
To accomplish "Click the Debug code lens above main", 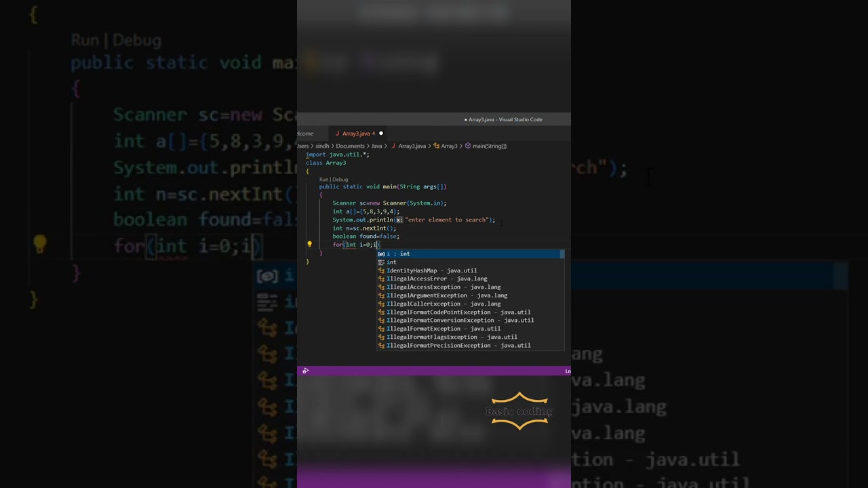I will coord(340,180).
